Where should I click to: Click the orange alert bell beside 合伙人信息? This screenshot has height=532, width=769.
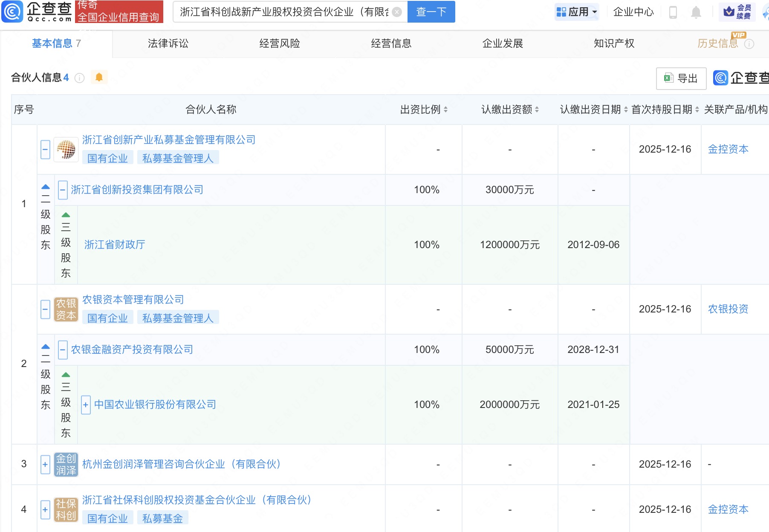point(99,77)
